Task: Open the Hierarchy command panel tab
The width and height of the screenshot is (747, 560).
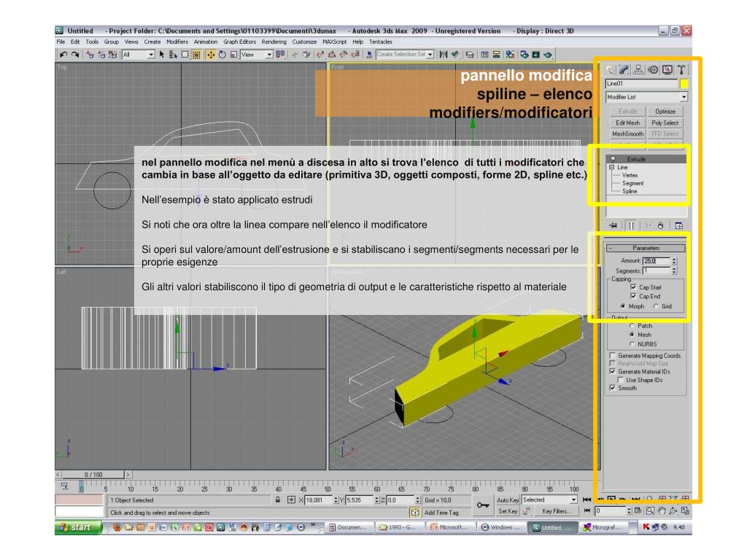Action: (x=639, y=69)
